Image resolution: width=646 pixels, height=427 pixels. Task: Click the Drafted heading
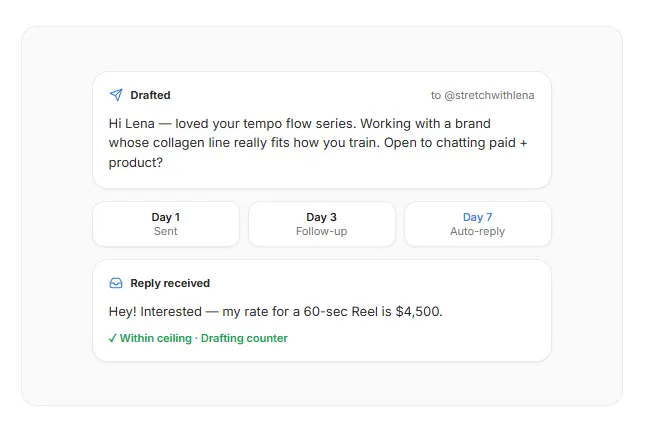pos(150,95)
